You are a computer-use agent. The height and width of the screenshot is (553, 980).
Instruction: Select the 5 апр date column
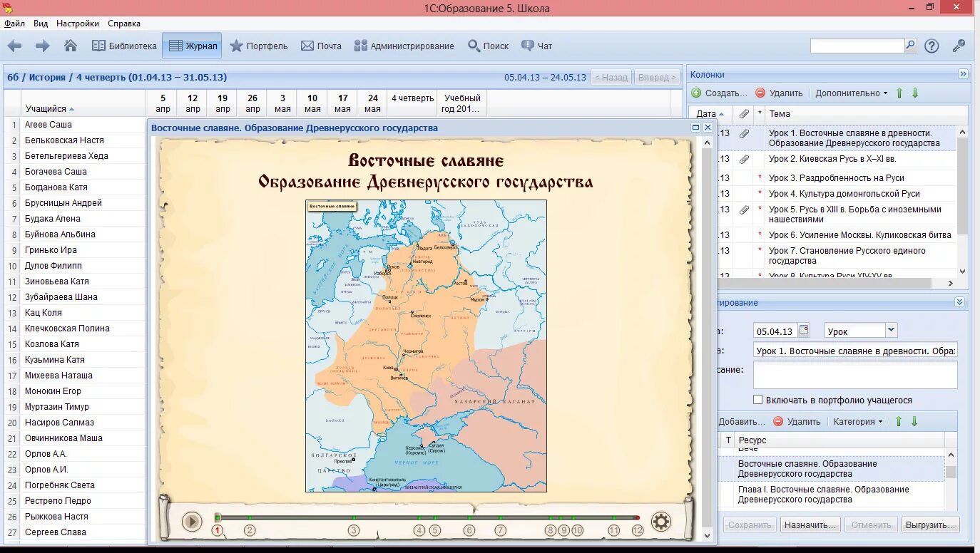[163, 103]
